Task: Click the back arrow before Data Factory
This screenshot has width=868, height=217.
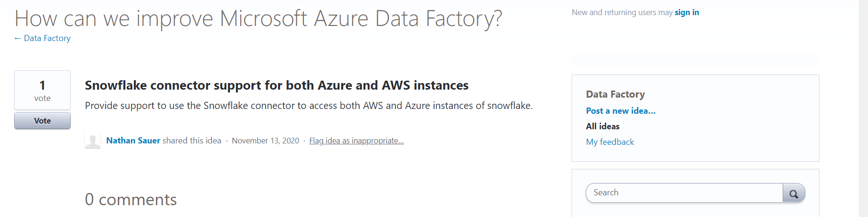Action: pos(18,38)
